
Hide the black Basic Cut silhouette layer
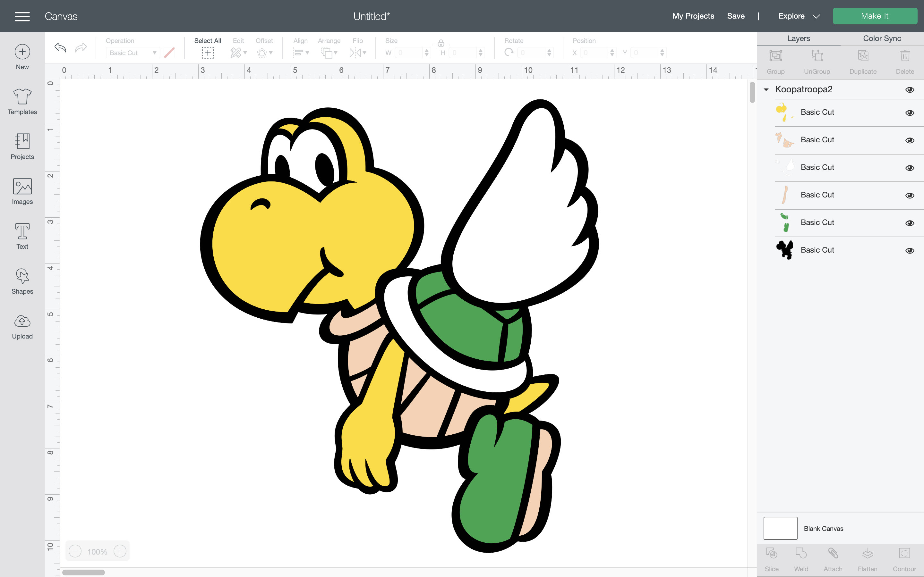pos(910,250)
